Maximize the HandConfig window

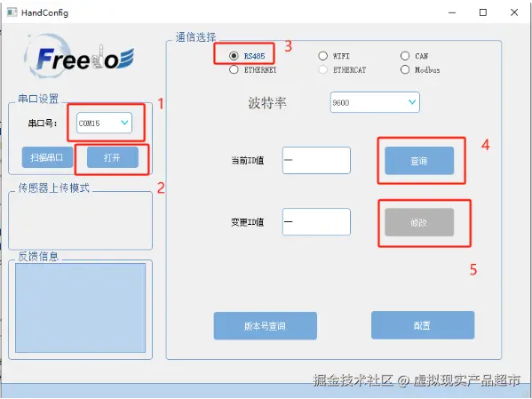[x=483, y=12]
